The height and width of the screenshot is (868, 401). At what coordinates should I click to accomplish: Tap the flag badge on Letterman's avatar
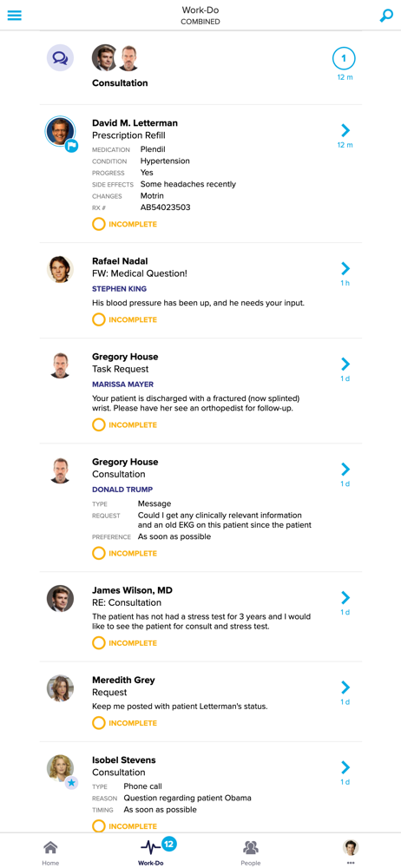click(x=71, y=146)
